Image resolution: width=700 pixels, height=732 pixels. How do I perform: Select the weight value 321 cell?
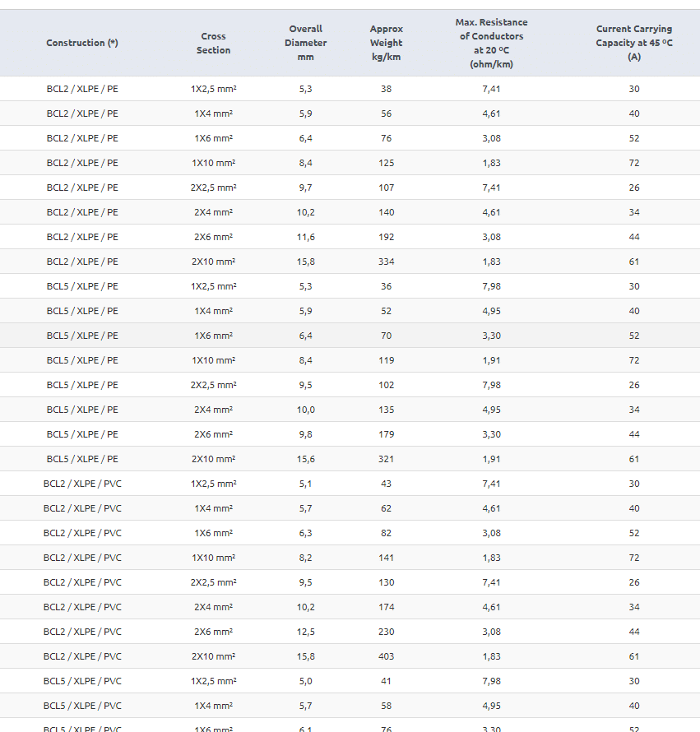coord(386,459)
